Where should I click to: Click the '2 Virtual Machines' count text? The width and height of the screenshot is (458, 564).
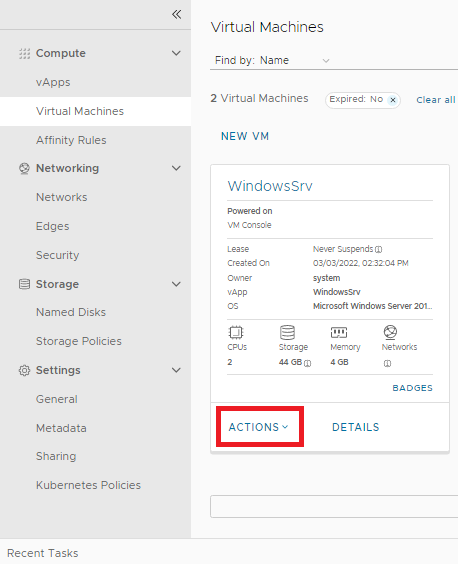tap(259, 98)
